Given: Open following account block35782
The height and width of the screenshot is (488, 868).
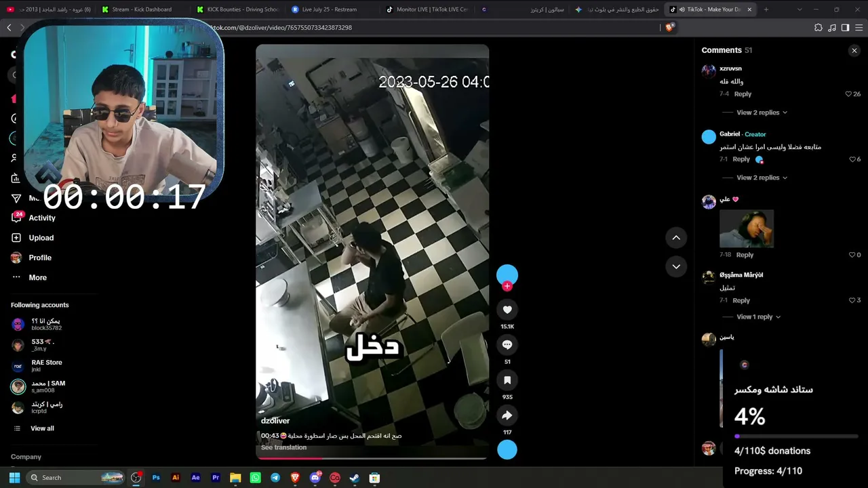Looking at the screenshot, I should pyautogui.click(x=45, y=324).
